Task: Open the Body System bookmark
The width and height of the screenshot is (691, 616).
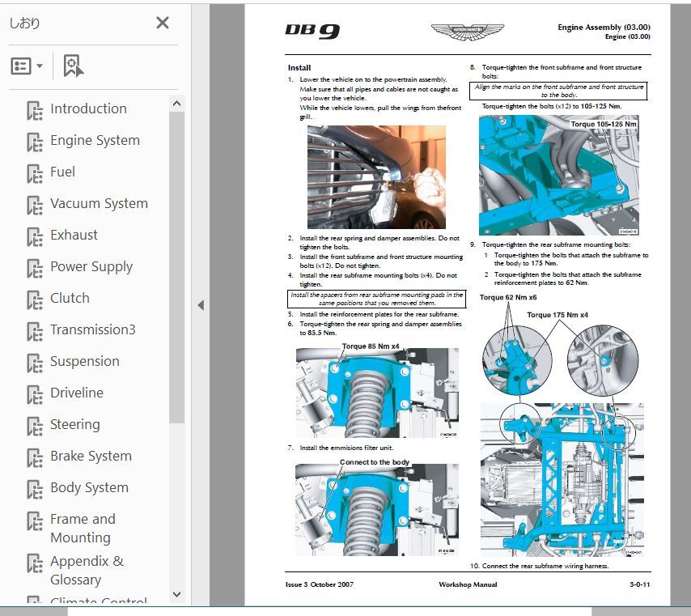Action: click(89, 487)
